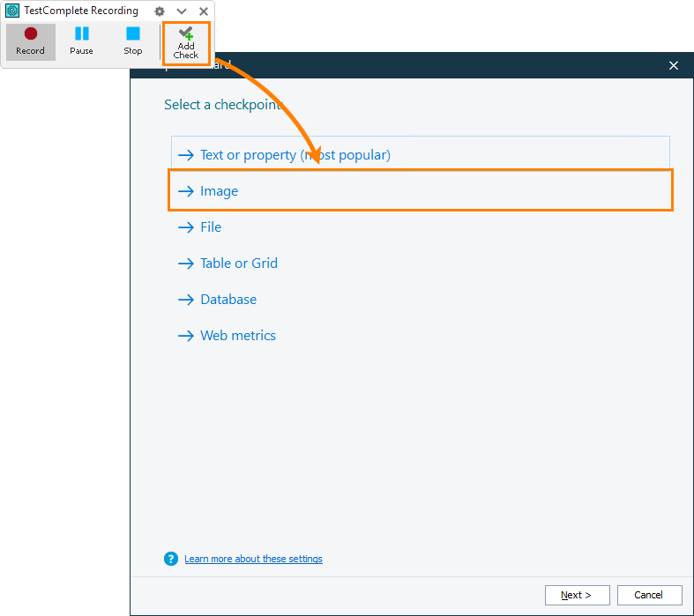The height and width of the screenshot is (616, 694).
Task: Cancel the checkpoint wizard
Action: pos(649,595)
